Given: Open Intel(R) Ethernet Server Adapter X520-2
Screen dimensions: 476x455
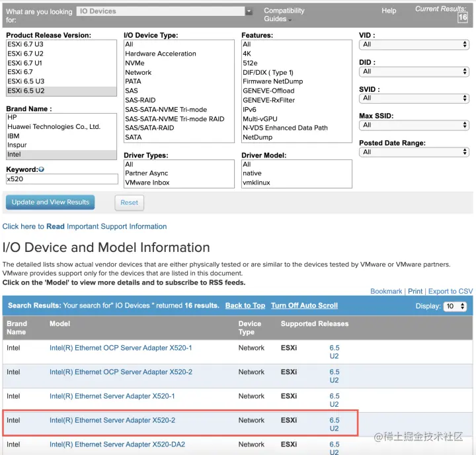Looking at the screenshot, I should point(112,421).
